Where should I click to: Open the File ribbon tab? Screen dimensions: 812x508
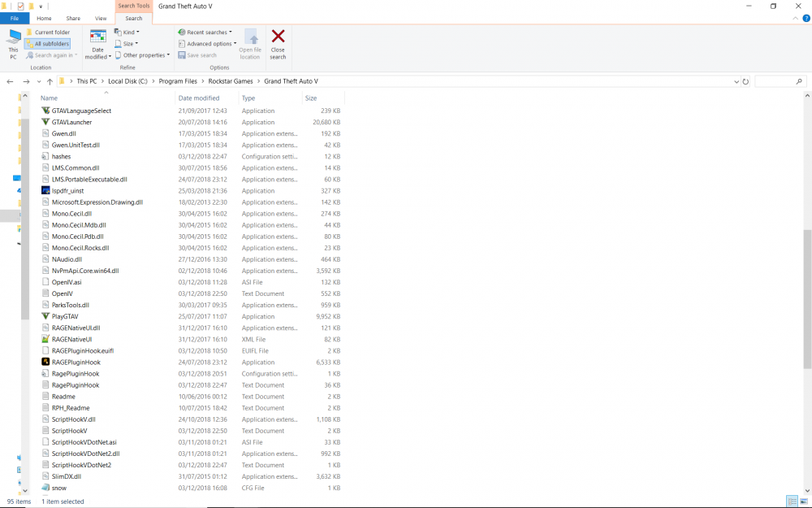(15, 18)
